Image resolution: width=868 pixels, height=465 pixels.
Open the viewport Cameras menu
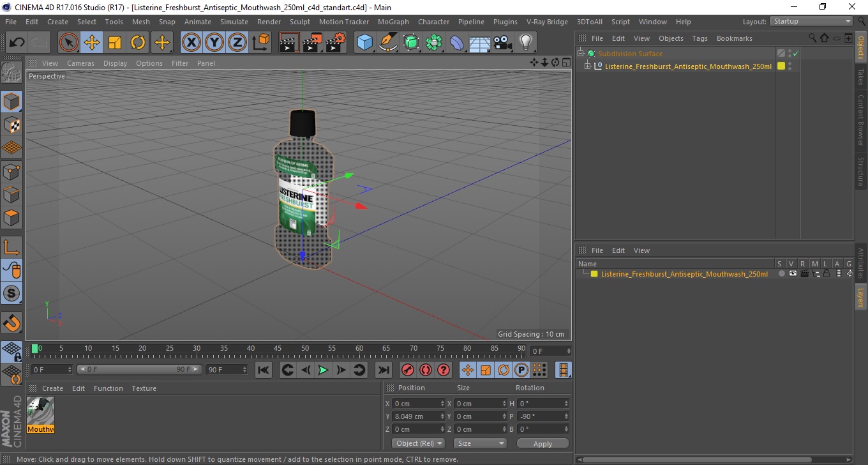(80, 63)
